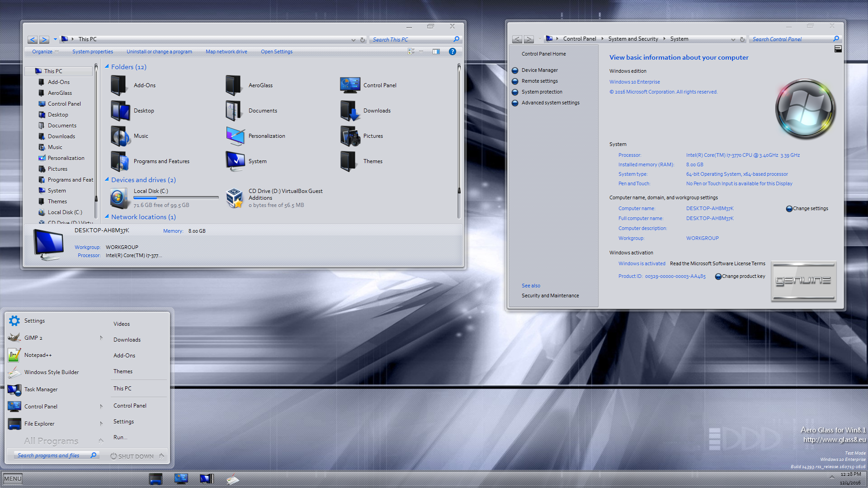Screen dimensions: 868x488
Task: Open Programs and Features icon
Action: [x=120, y=161]
